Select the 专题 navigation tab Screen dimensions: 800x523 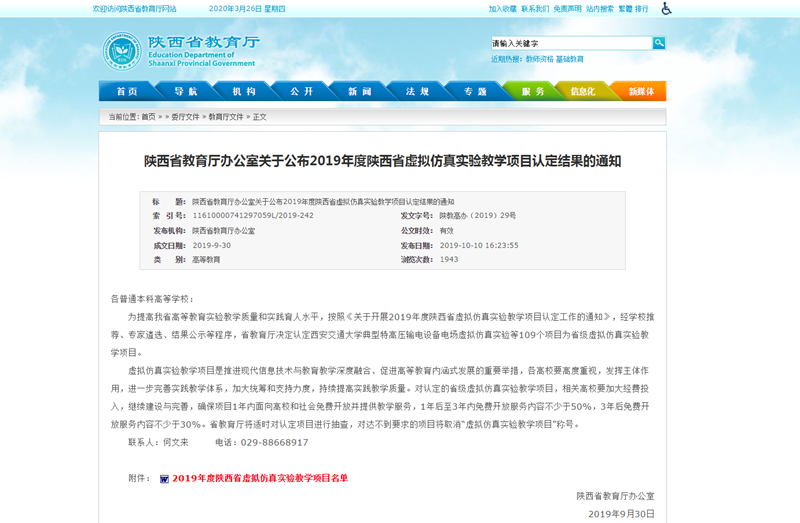[x=475, y=92]
